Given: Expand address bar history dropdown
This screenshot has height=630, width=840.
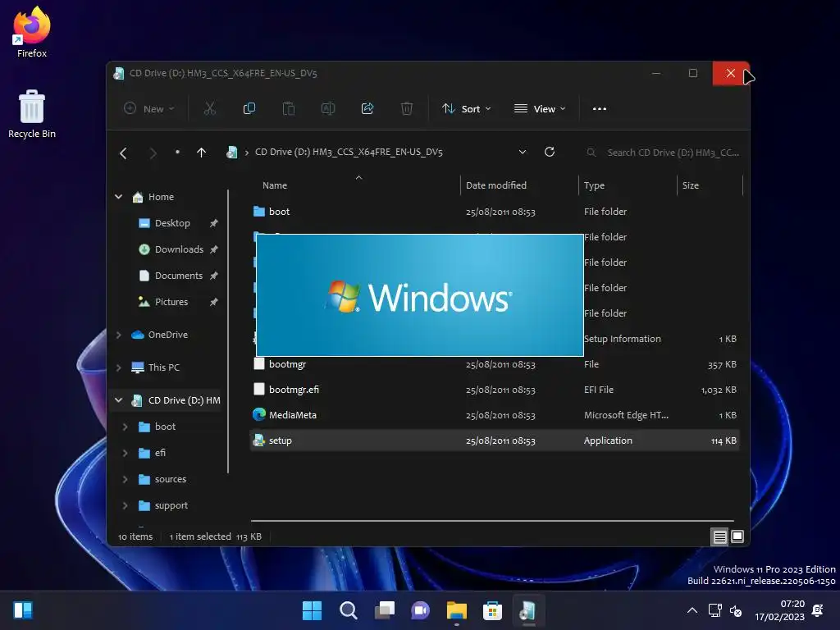Looking at the screenshot, I should (523, 152).
